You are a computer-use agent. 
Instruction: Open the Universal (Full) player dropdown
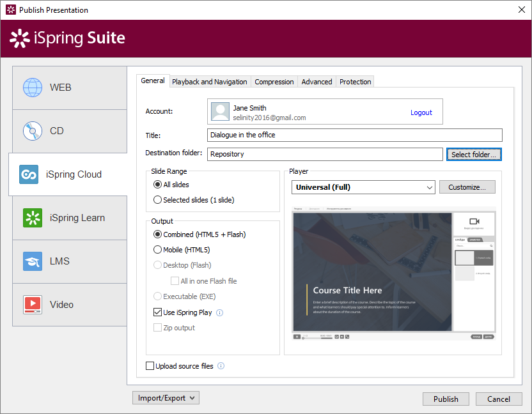[363, 187]
